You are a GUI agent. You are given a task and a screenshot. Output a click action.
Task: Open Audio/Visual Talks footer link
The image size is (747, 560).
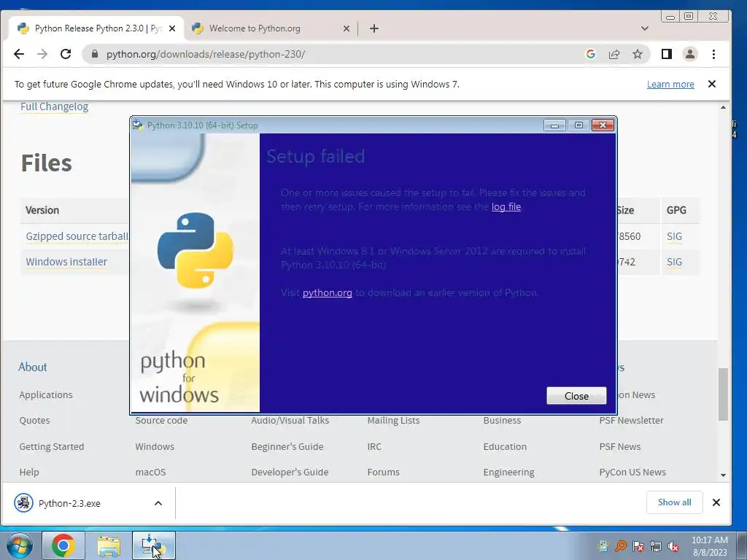coord(290,421)
